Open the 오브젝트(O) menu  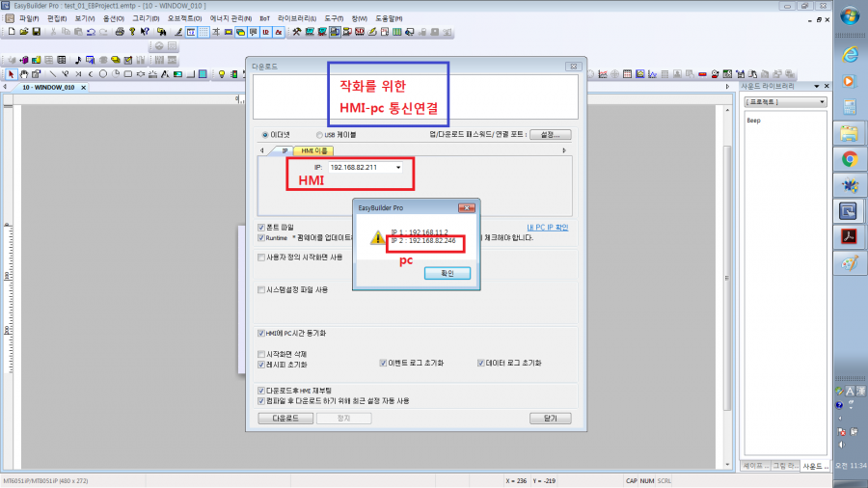click(x=185, y=19)
